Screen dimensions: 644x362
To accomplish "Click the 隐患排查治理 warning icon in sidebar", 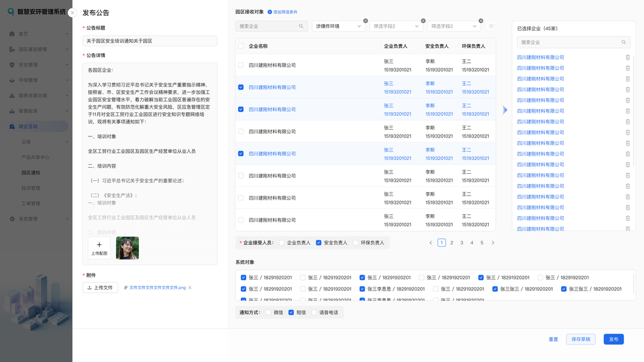I will pos(12,96).
